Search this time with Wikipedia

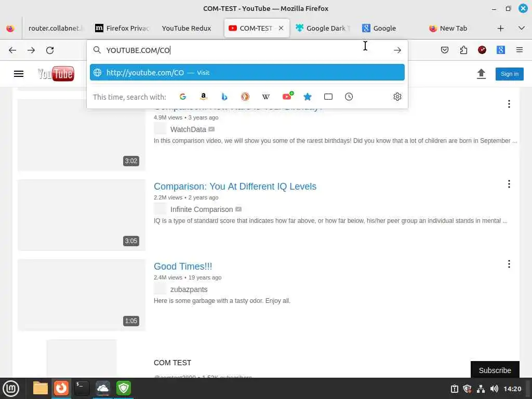266,97
